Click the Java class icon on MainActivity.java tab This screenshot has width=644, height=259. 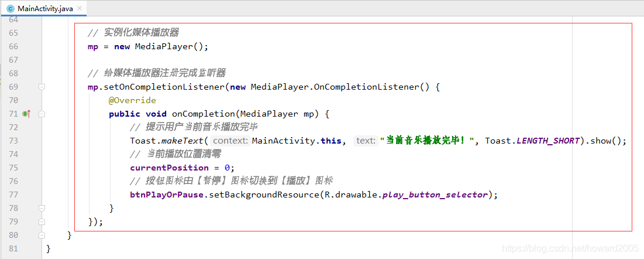point(11,9)
